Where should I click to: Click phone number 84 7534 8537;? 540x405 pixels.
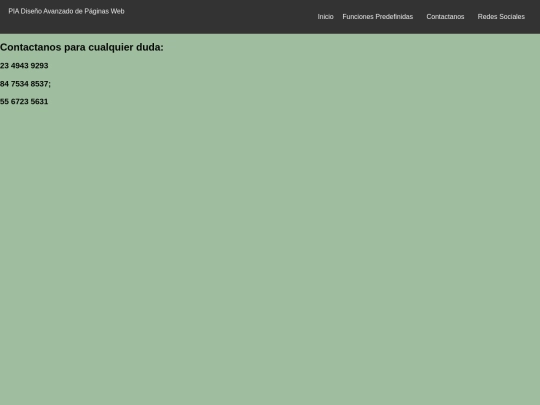tap(25, 84)
